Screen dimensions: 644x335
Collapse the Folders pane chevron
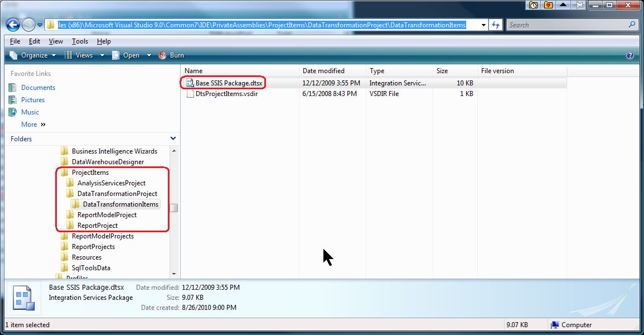(x=173, y=138)
